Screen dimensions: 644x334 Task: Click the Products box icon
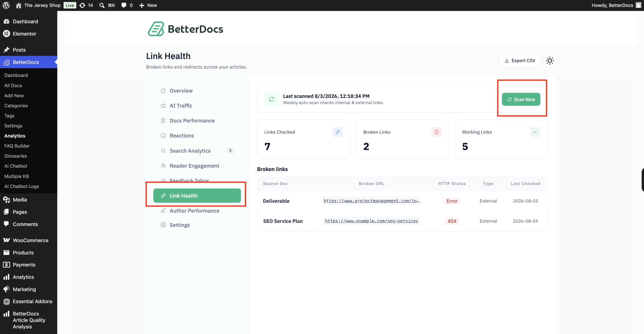coord(6,253)
